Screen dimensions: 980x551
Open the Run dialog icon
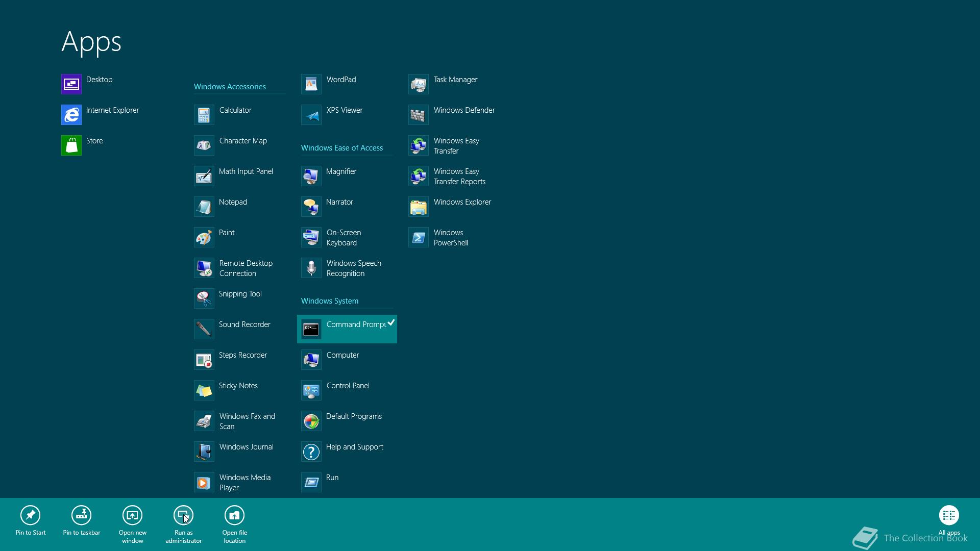pyautogui.click(x=311, y=482)
